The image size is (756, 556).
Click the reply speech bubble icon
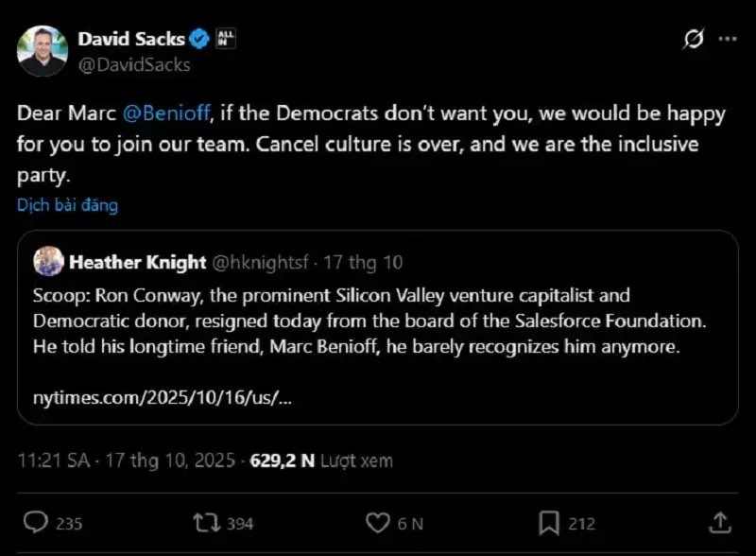(x=36, y=522)
